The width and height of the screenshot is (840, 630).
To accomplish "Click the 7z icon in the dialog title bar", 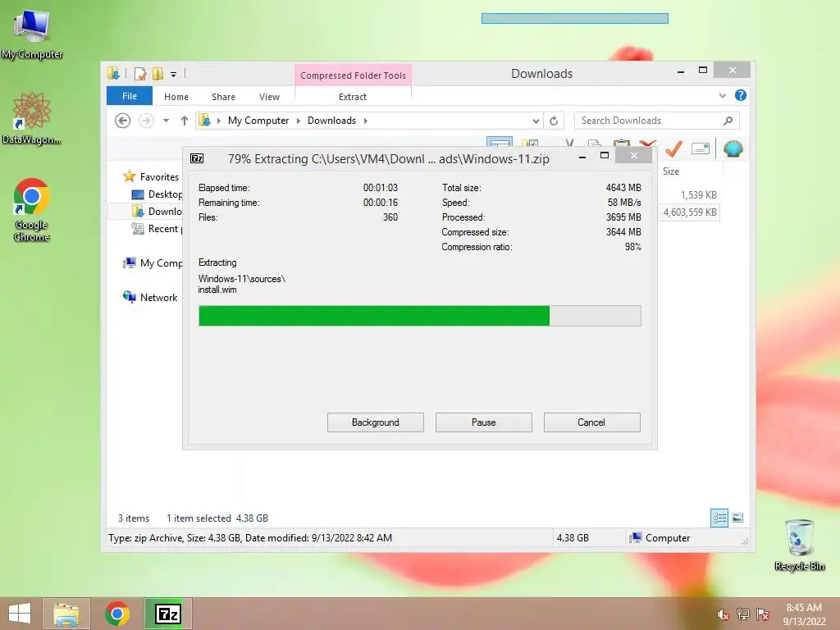I will (x=197, y=158).
